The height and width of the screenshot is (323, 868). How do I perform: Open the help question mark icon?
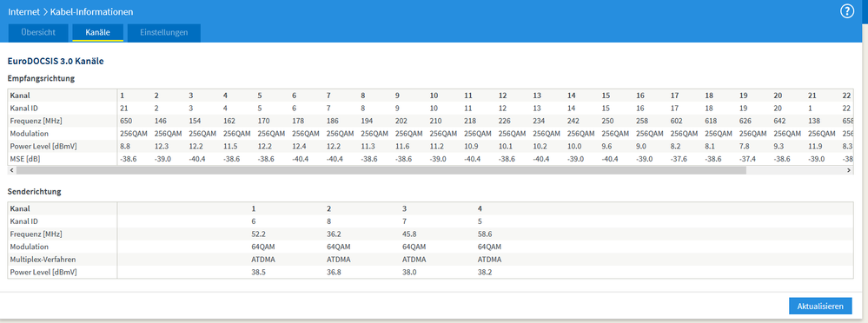847,11
